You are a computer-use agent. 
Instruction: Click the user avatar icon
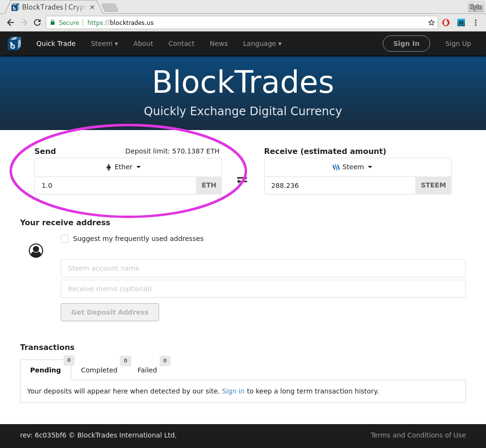(x=36, y=251)
